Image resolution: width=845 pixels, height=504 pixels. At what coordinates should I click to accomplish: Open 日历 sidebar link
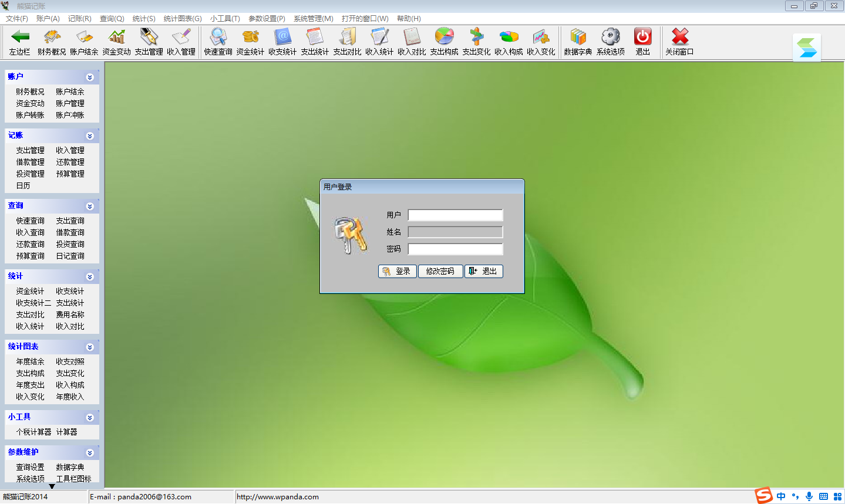[23, 185]
